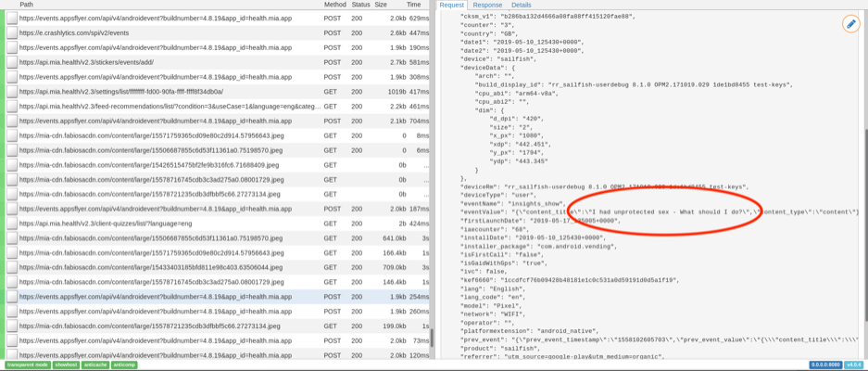Switch to the Response tab
Image resolution: width=868 pixels, height=371 pixels.
pos(487,5)
